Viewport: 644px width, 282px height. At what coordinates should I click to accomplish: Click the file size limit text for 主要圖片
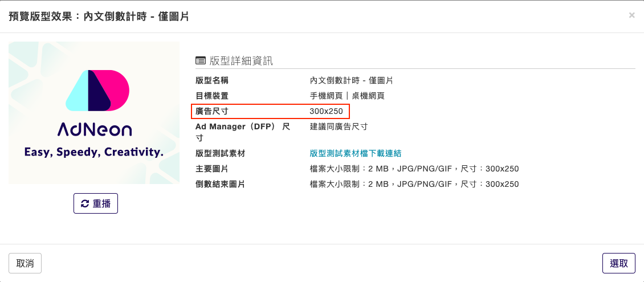(414, 169)
